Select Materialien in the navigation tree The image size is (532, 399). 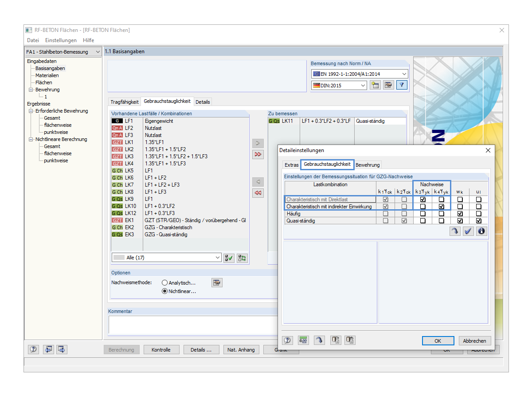coord(47,75)
